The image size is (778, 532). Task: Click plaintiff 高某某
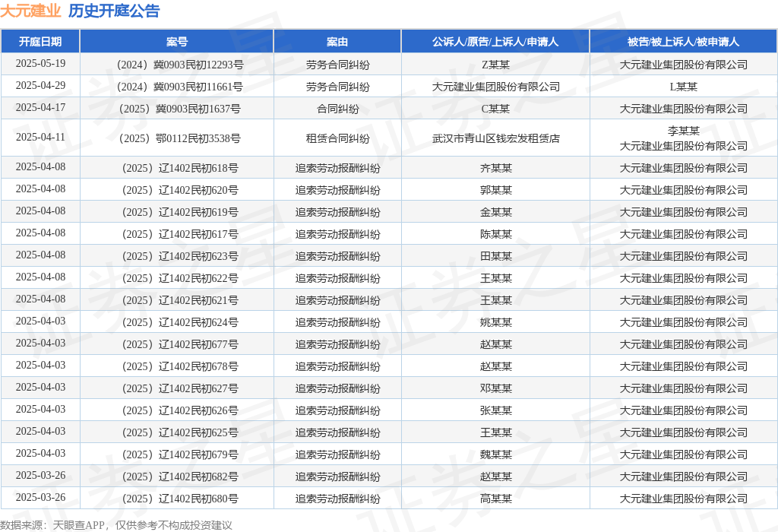(495, 499)
